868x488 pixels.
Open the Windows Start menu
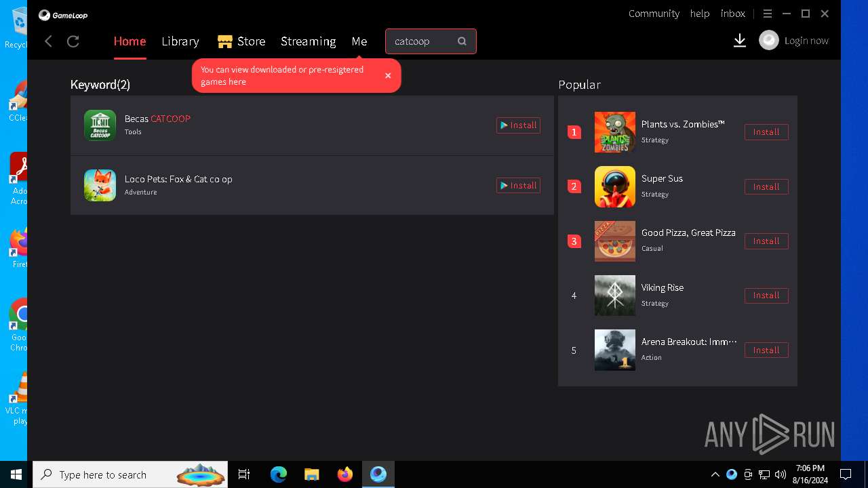16,474
